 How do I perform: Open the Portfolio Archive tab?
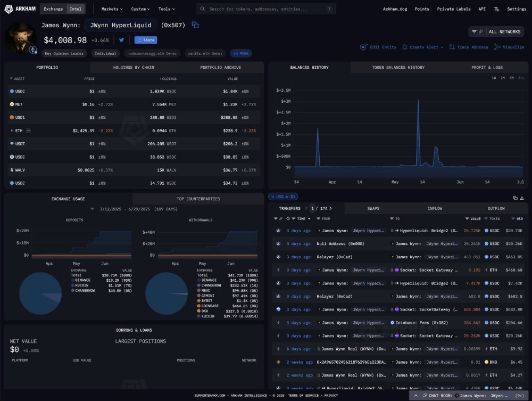[221, 68]
